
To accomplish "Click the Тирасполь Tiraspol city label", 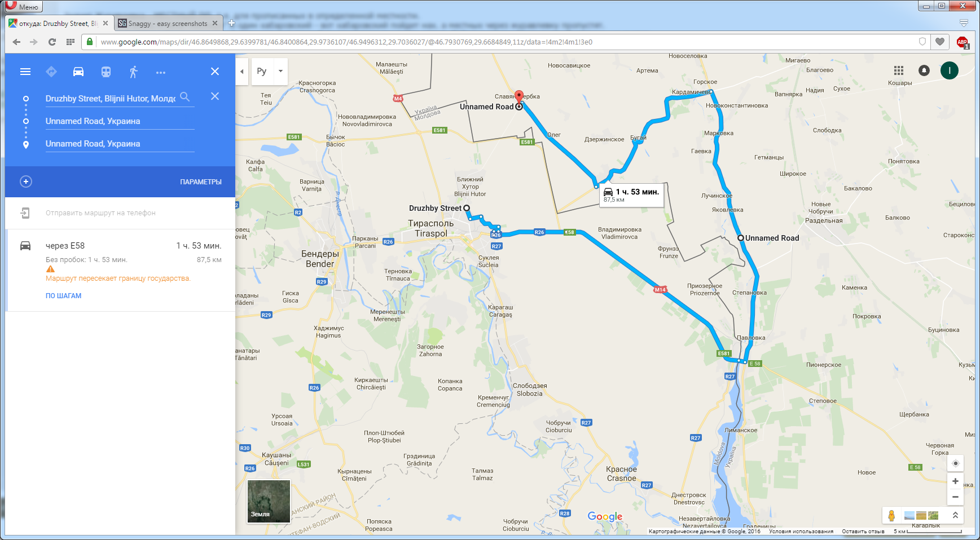I will 431,228.
